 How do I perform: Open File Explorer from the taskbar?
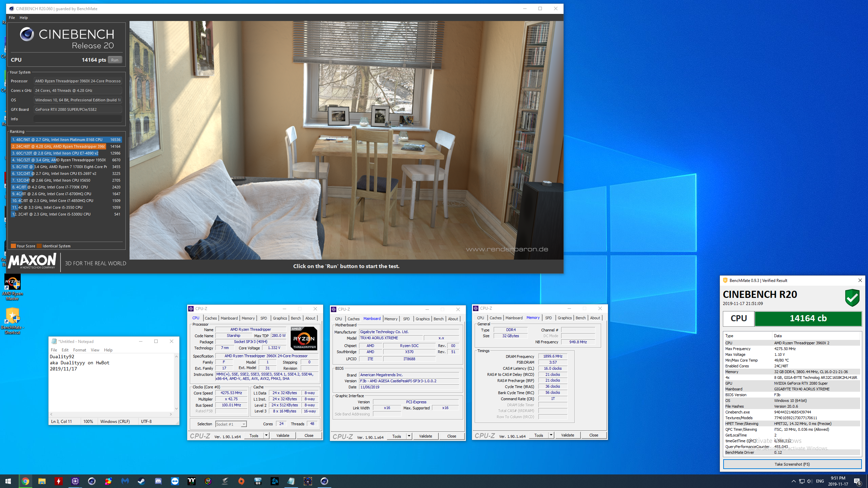(42, 481)
